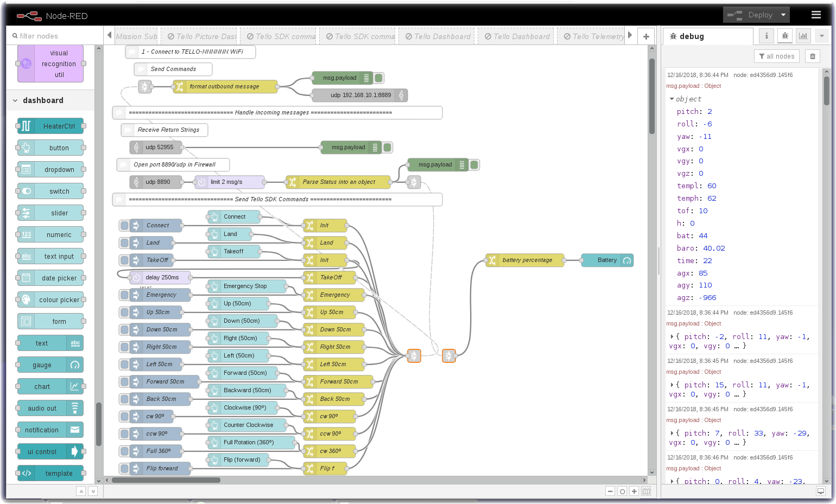
Task: Open the Deploy options dropdown arrow
Action: point(783,15)
